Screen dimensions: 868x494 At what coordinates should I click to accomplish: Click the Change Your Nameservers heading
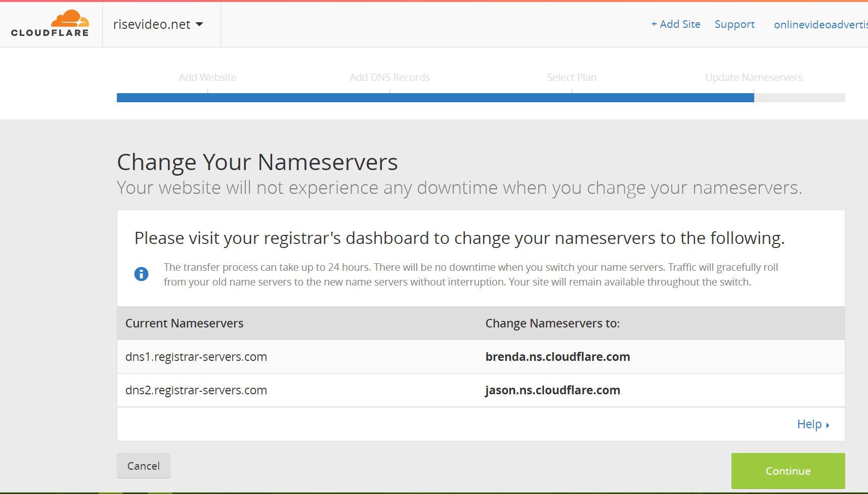click(257, 162)
